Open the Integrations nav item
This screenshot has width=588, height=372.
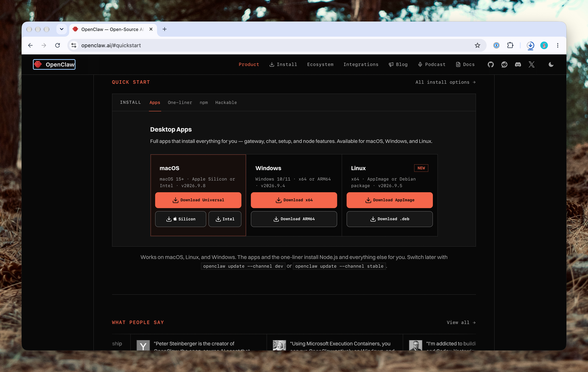pos(361,65)
